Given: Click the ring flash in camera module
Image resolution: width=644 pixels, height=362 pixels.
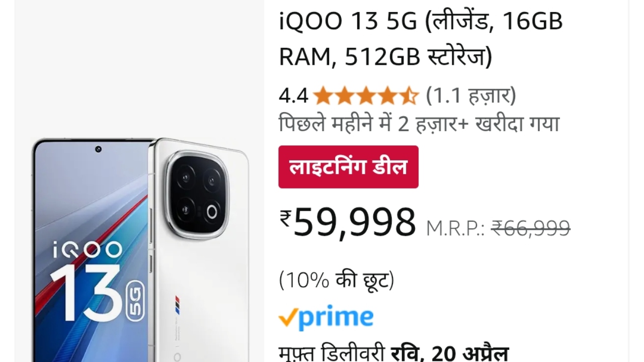Looking at the screenshot, I should point(212,212).
